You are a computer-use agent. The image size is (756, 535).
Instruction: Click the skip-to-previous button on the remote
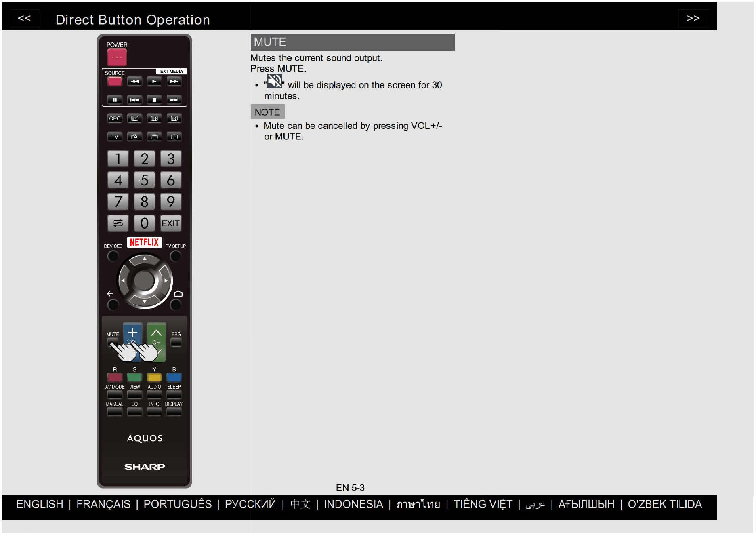[134, 99]
